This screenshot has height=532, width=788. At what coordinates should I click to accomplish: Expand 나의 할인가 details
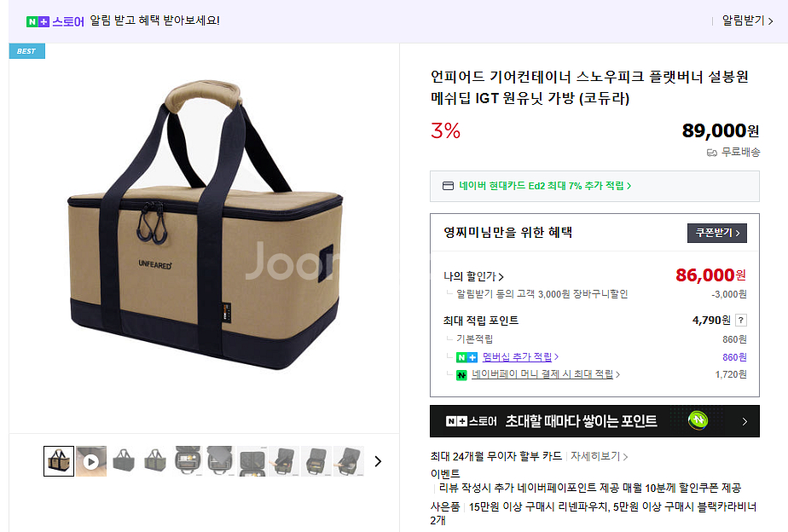pos(473,276)
